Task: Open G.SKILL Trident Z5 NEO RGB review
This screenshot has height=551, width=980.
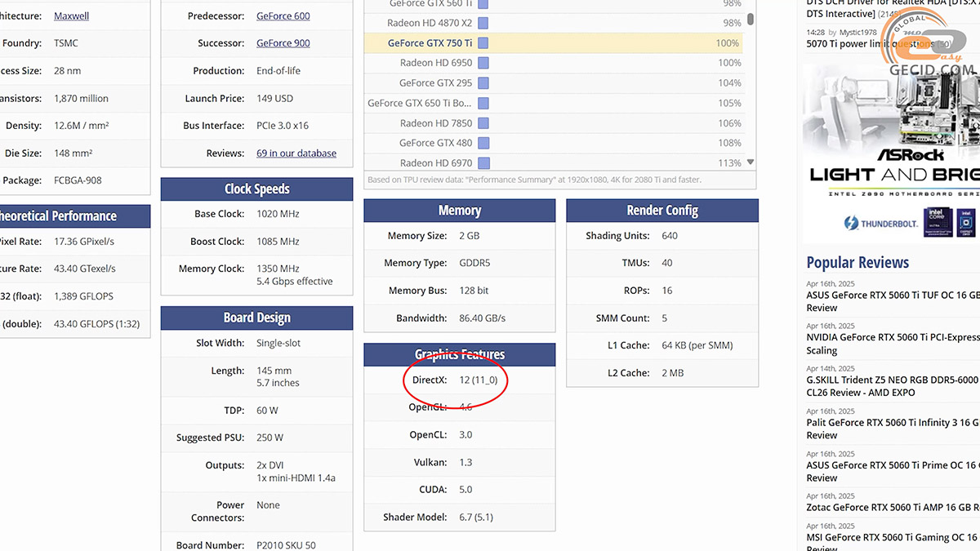Action: (892, 386)
